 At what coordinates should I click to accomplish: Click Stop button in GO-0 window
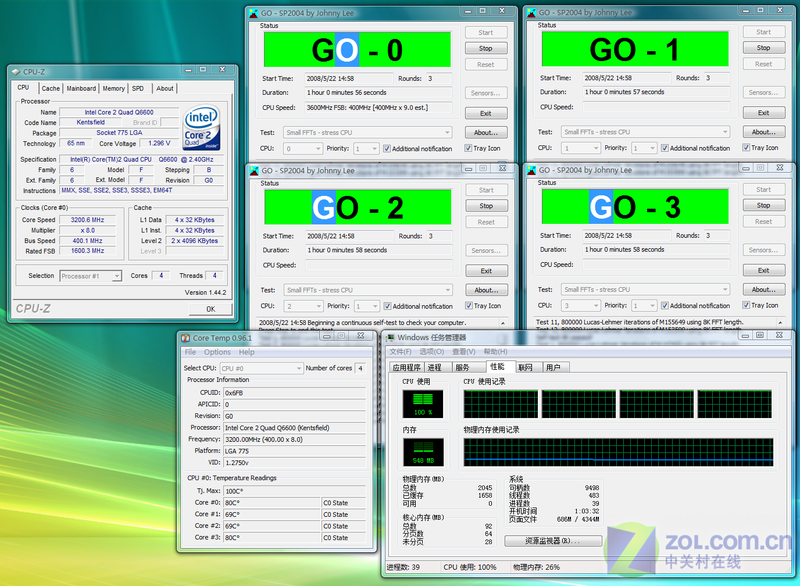click(486, 48)
